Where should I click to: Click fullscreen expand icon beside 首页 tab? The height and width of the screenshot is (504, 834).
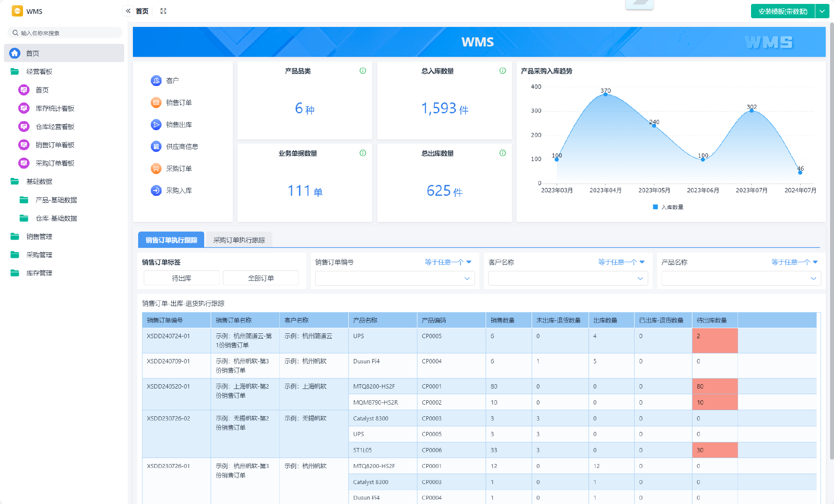click(163, 11)
